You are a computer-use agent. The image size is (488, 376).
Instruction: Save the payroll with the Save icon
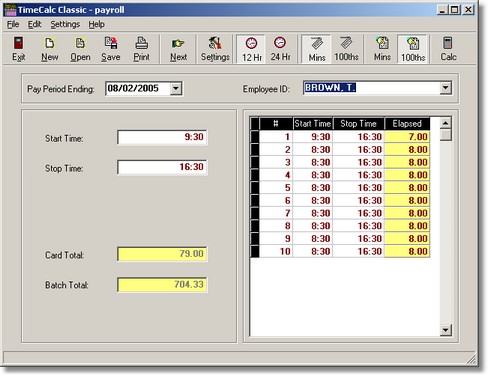(x=111, y=49)
